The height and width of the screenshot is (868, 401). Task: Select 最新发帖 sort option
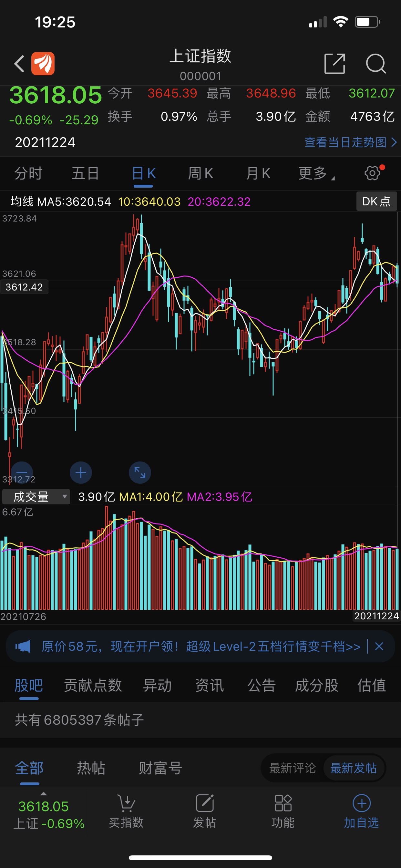point(354,768)
